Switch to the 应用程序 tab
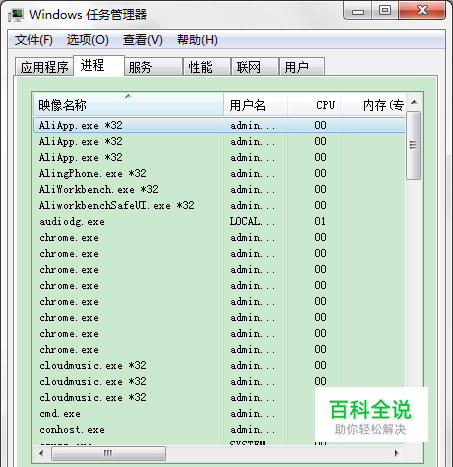The width and height of the screenshot is (453, 467). click(44, 67)
